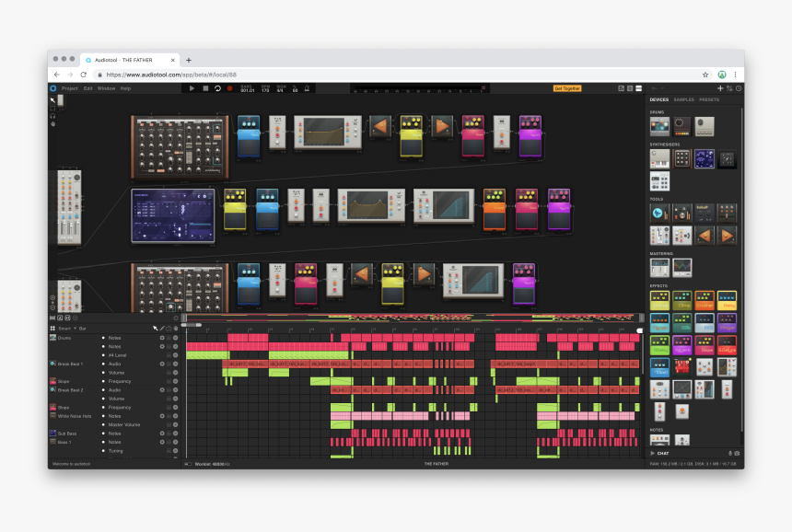
Task: Open settings gear for Break Beat 1 Audio
Action: 162,364
